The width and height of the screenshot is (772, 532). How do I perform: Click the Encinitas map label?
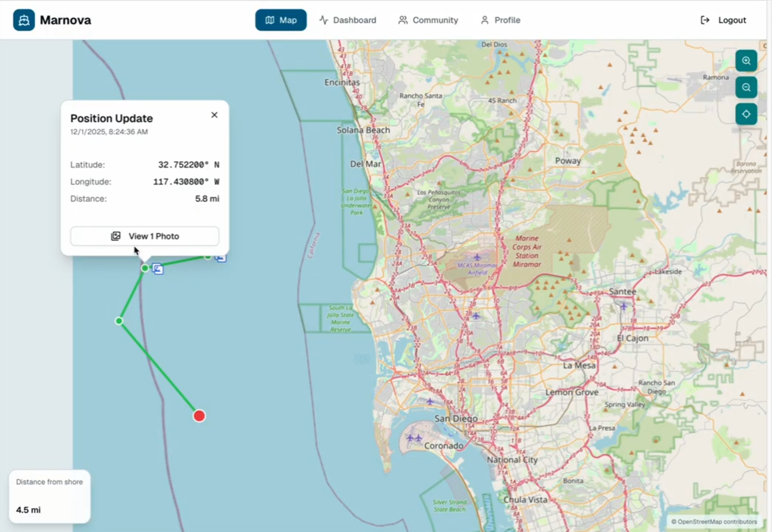click(x=342, y=82)
